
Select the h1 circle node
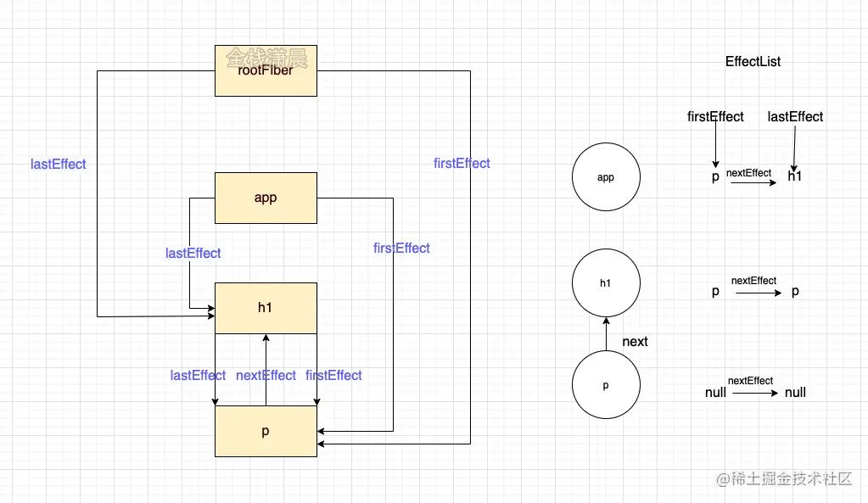(x=605, y=283)
